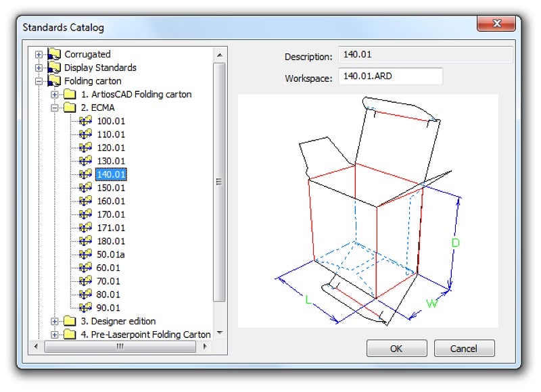Click the 100.01 standard icon
The height and width of the screenshot is (392, 541).
tap(86, 120)
